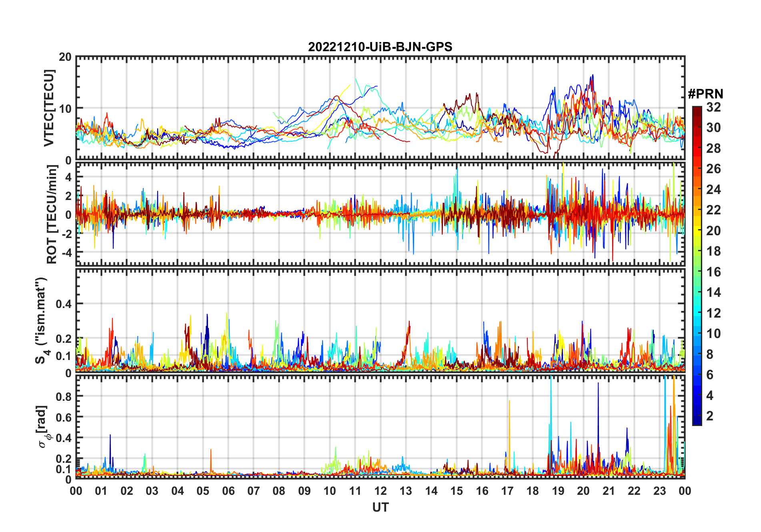This screenshot has width=761, height=532.
Task: Select the "-2" tick on the ROT y-axis
Action: click(x=66, y=234)
